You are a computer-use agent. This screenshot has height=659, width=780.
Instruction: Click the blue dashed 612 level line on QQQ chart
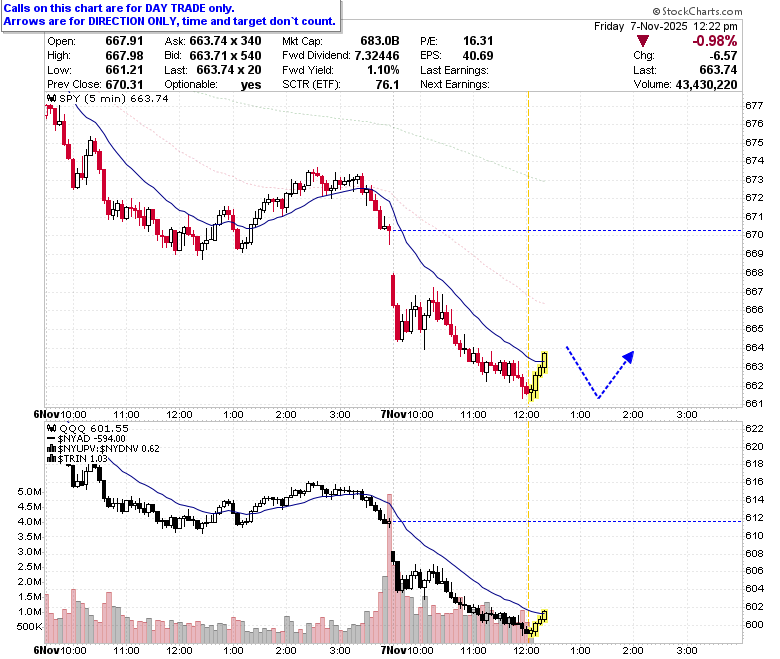click(567, 521)
